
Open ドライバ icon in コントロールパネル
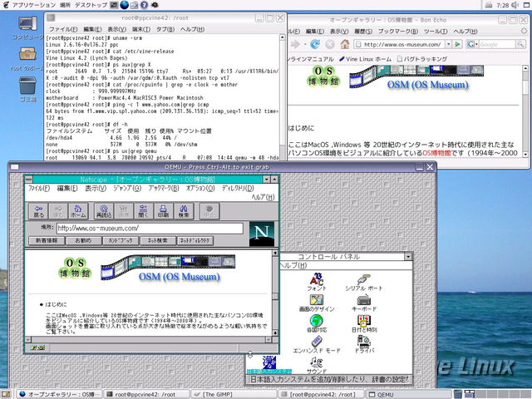(x=364, y=344)
